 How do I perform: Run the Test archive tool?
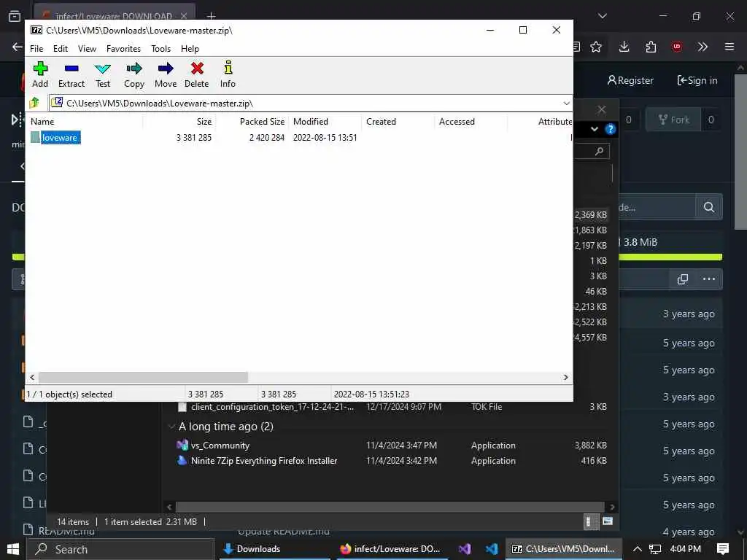click(102, 75)
